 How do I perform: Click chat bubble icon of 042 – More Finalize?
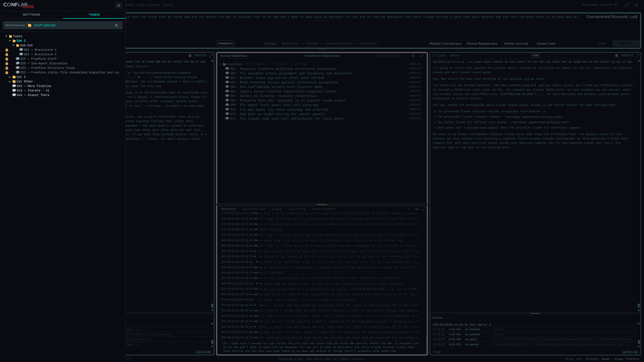14,86
